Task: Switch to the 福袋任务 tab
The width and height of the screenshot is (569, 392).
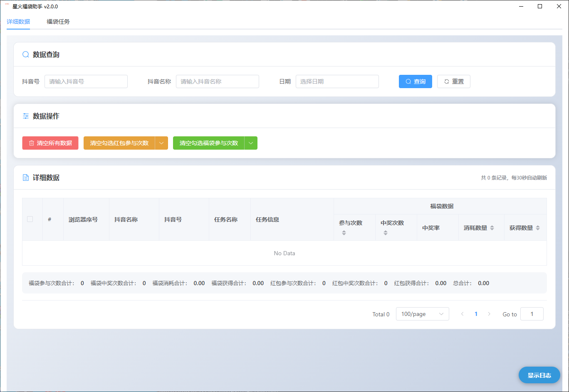Action: [58, 22]
